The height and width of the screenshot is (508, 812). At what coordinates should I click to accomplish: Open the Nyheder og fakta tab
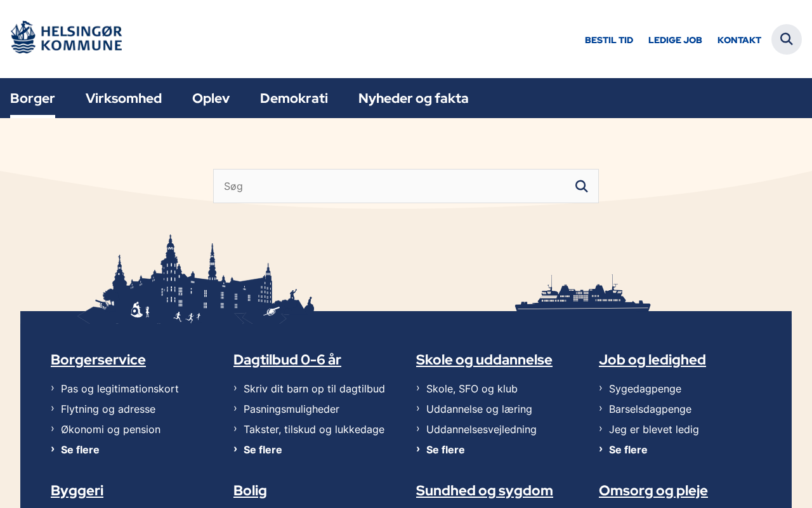point(414,98)
